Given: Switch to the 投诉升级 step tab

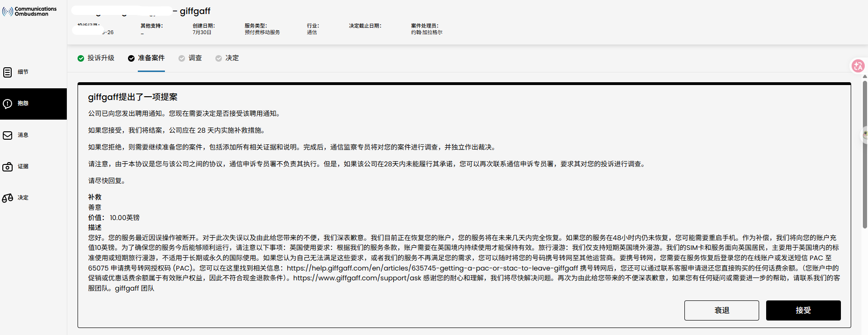Looking at the screenshot, I should pos(101,58).
